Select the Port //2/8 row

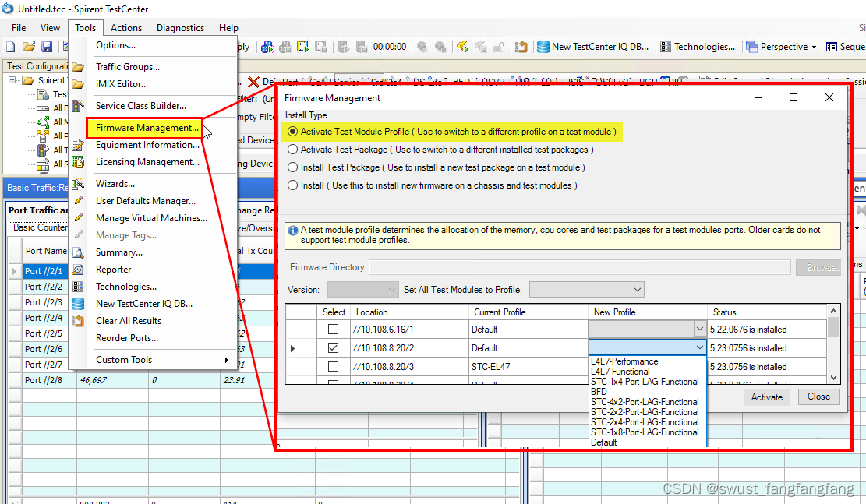43,380
